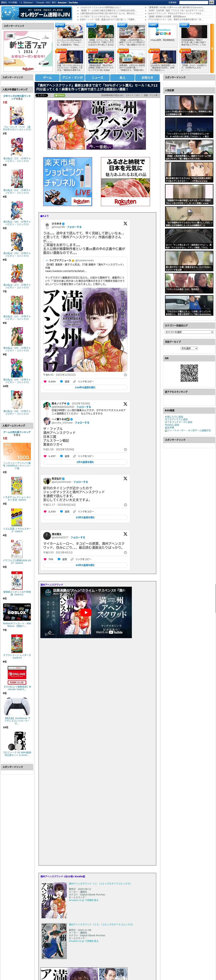Click the 新生活フェア 2024 Rakuten banner
The image size is (216, 980).
point(28,51)
